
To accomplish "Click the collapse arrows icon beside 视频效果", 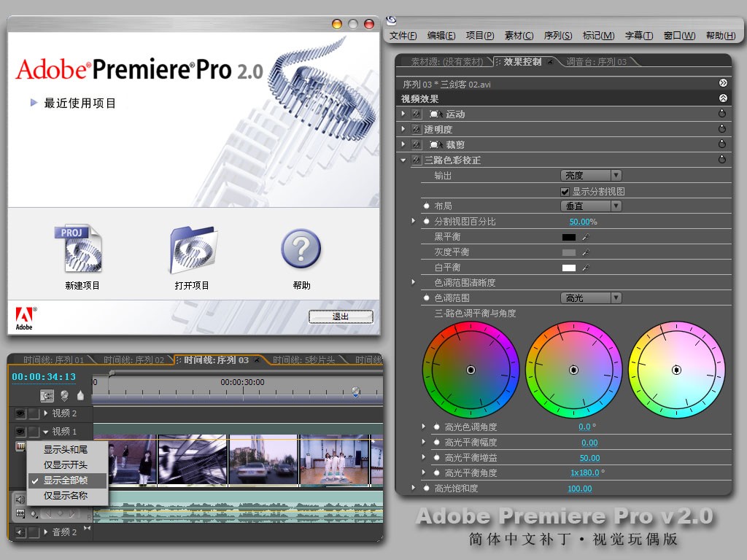I will [x=723, y=98].
